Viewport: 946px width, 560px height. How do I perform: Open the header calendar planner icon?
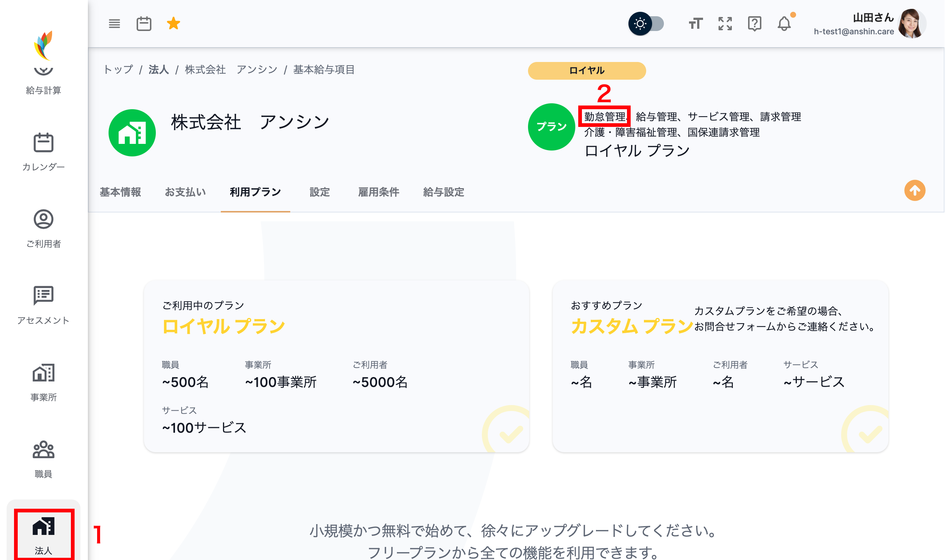pos(144,23)
